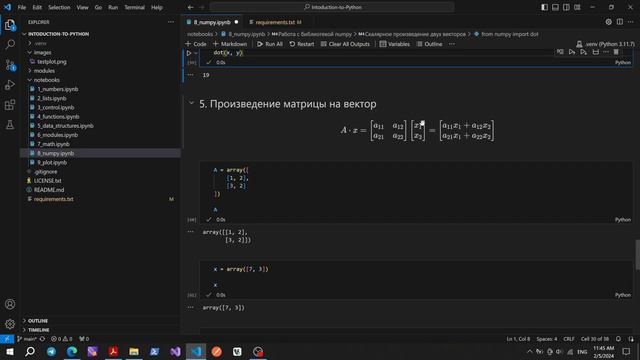The height and width of the screenshot is (360, 640).
Task: Split the notebook editor right
Action: pyautogui.click(x=620, y=22)
